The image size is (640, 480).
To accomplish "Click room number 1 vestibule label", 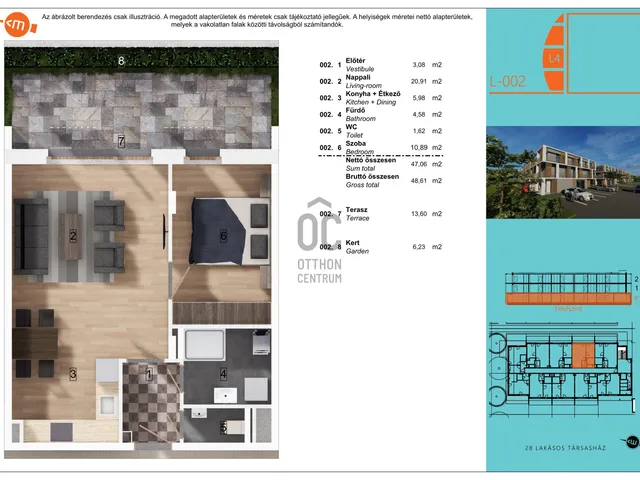I will point(149,374).
